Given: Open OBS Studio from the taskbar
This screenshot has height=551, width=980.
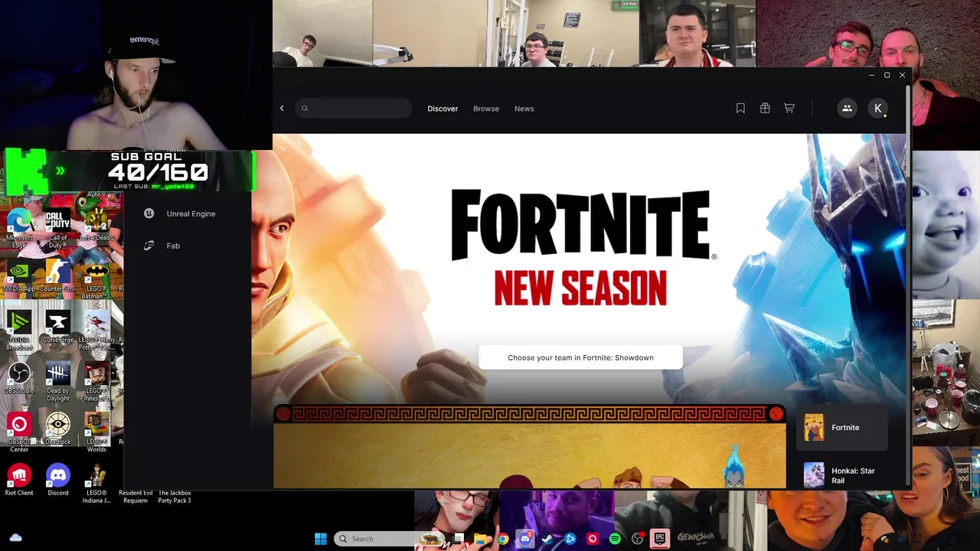Looking at the screenshot, I should click(x=637, y=539).
